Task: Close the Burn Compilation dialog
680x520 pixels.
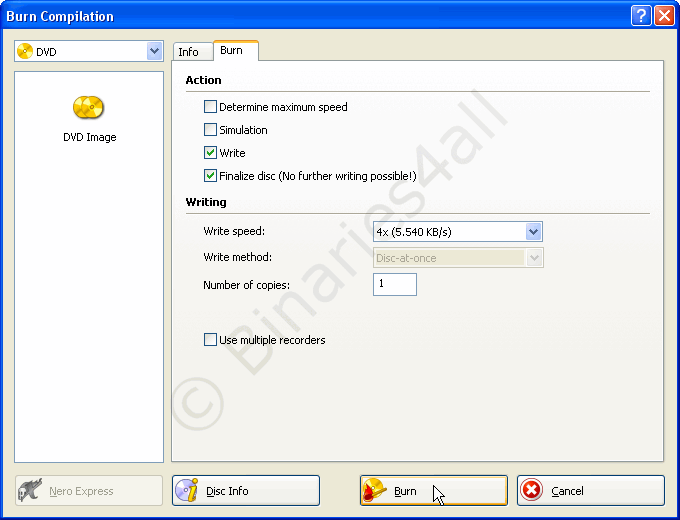Action: [x=664, y=16]
